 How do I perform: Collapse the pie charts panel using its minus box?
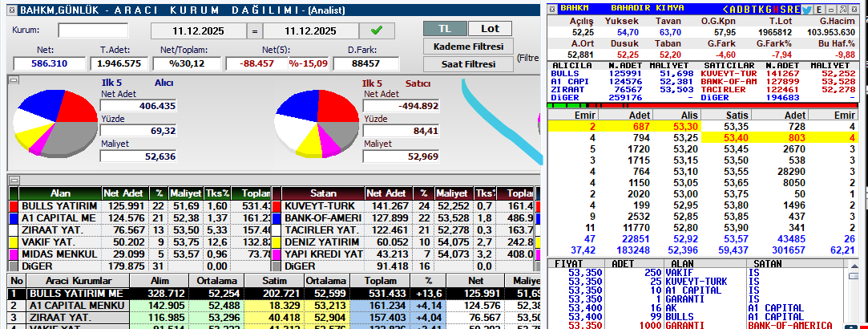[x=14, y=80]
